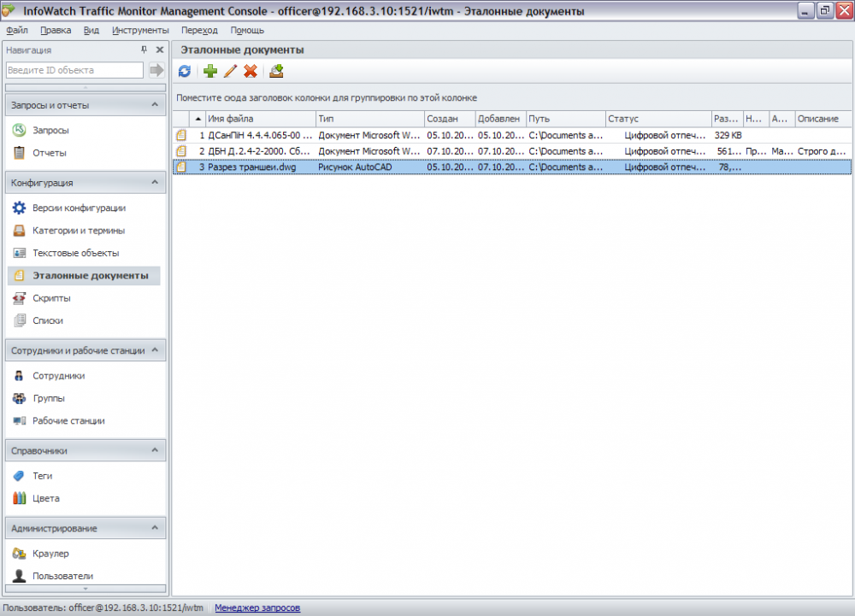Open the Инструменты menu

140,31
